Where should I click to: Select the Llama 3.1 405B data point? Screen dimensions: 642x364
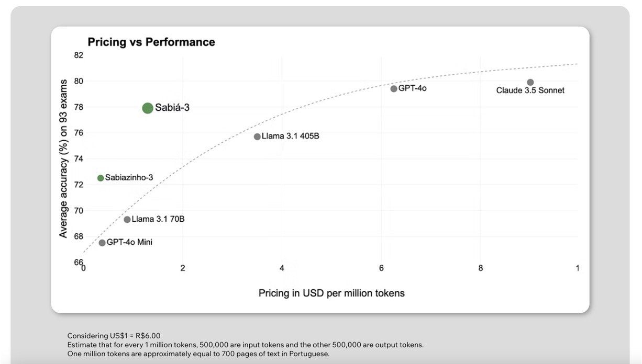click(x=257, y=136)
